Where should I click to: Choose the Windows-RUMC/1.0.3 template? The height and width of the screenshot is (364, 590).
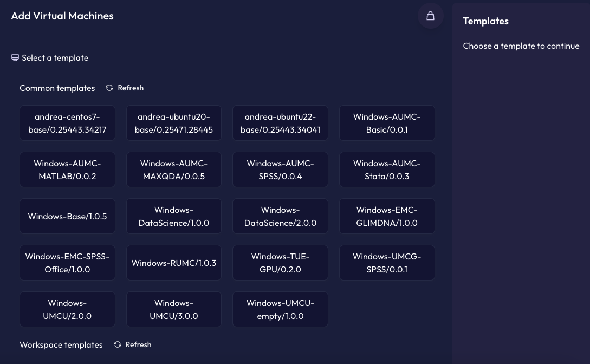coord(174,263)
